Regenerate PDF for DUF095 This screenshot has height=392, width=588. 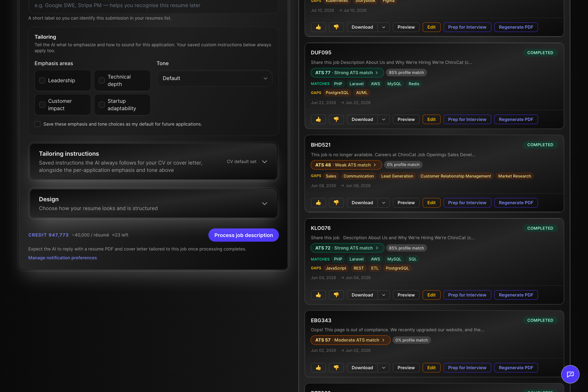516,119
